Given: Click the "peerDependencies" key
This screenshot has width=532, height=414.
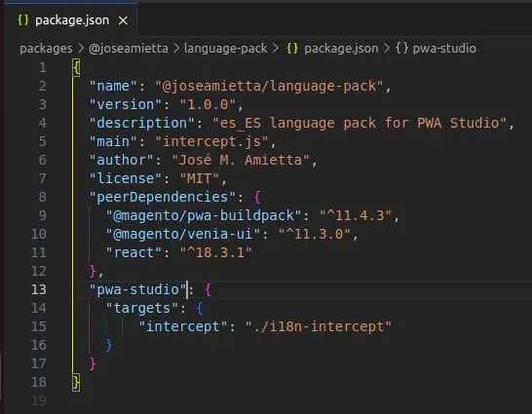Looking at the screenshot, I should (x=162, y=197).
